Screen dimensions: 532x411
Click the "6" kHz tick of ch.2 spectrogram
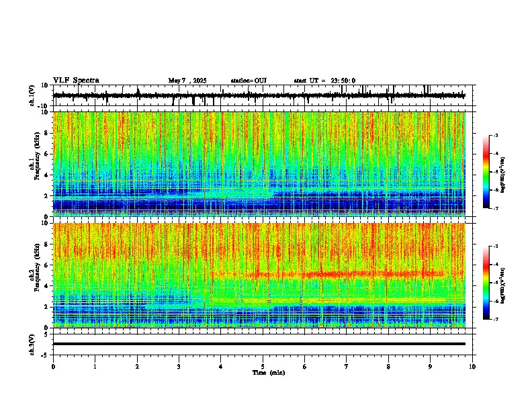click(46, 265)
